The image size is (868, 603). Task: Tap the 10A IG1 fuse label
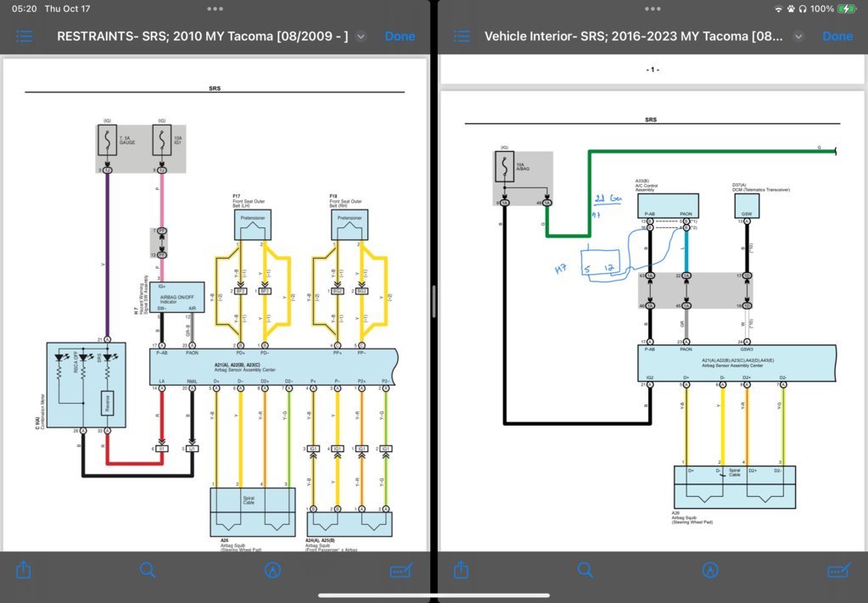coord(177,140)
